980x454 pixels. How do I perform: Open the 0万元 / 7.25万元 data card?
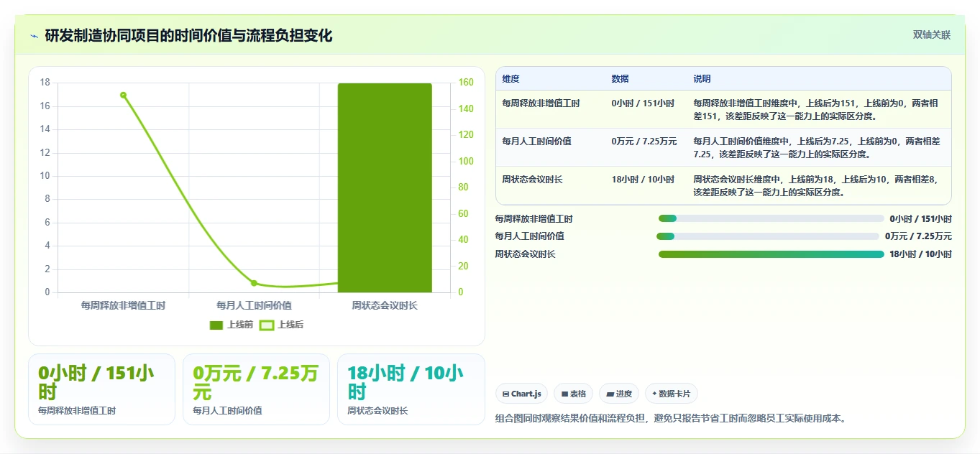256,389
